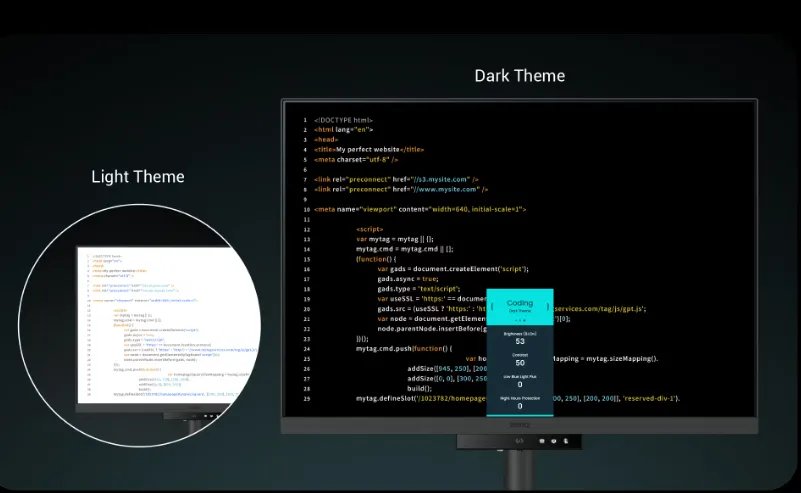The image size is (801, 493).
Task: Click the s3.mysite.com link in line 7
Action: [428, 178]
